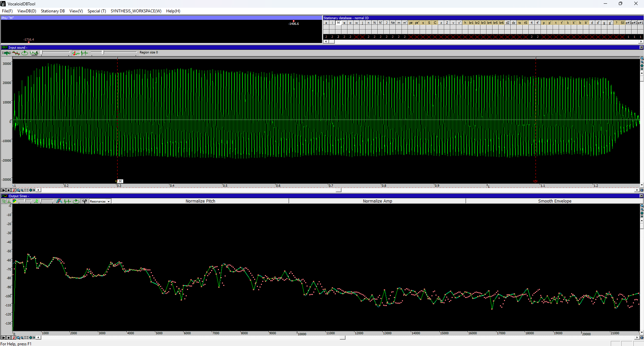This screenshot has height=346, width=644.
Task: Open the Stationary DB menu
Action: (x=53, y=11)
